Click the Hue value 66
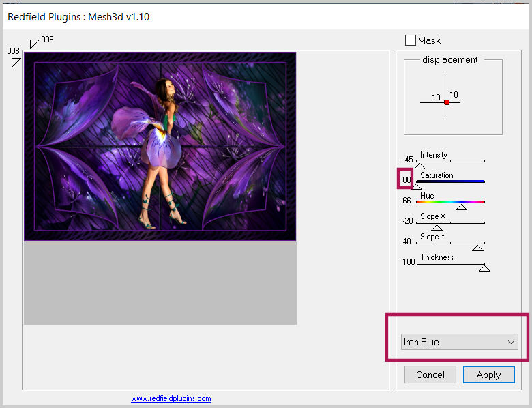Image resolution: width=532 pixels, height=408 pixels. pos(407,201)
